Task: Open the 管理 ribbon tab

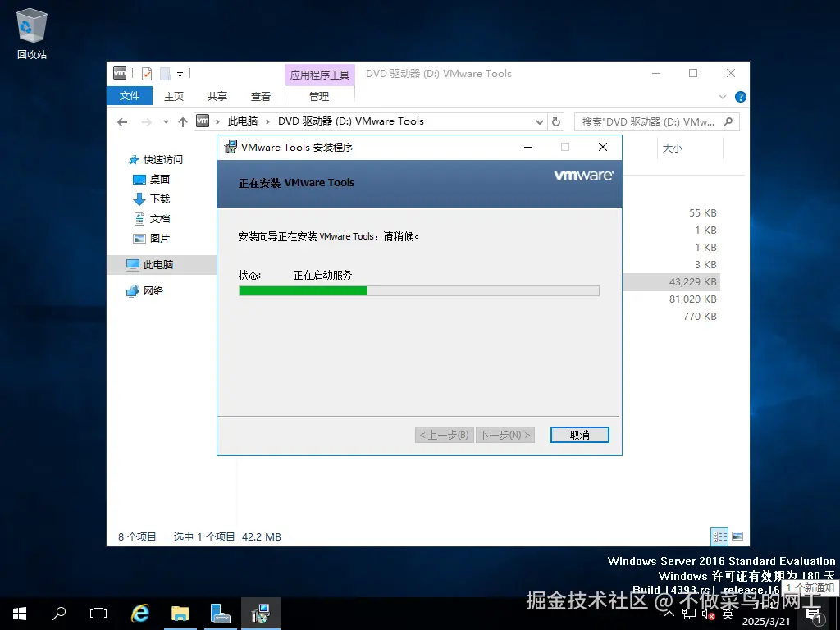Action: (319, 97)
